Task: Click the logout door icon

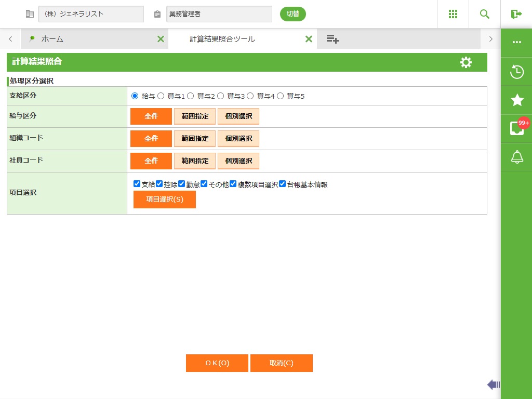Action: (516, 14)
